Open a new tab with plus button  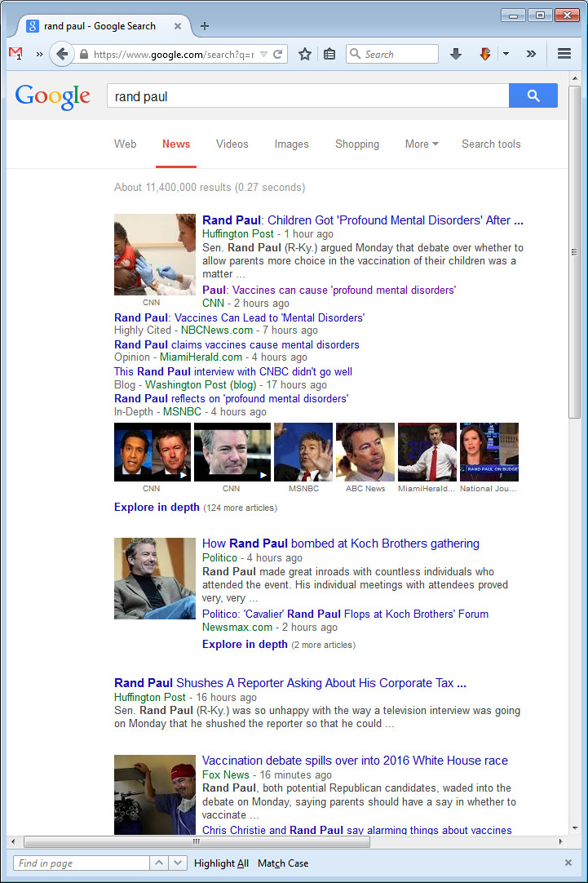tap(205, 26)
